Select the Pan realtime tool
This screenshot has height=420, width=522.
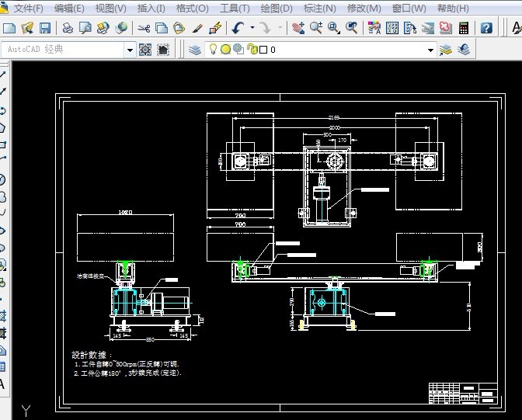298,28
